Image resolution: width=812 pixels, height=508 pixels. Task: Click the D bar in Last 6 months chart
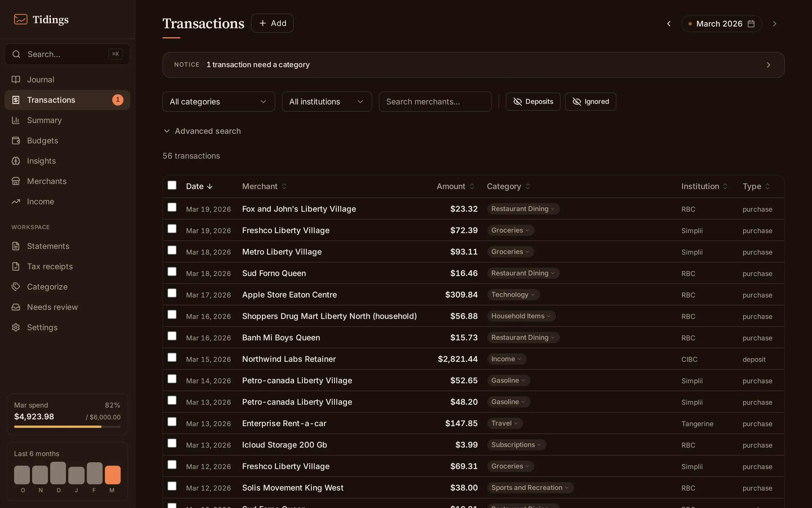click(x=58, y=473)
